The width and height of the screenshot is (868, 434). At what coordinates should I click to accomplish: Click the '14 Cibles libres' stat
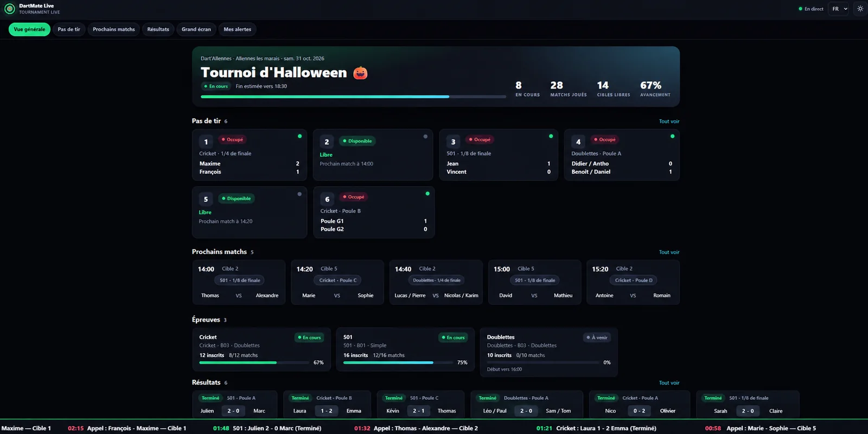point(614,89)
